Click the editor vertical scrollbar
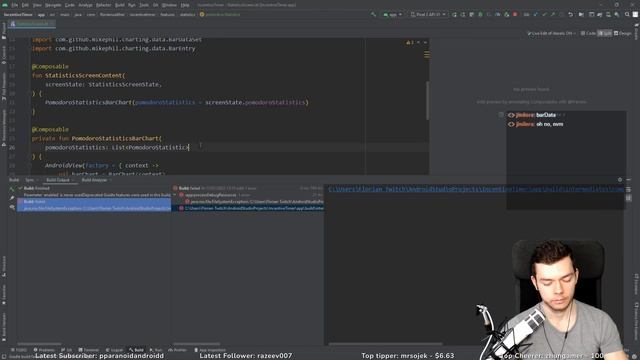Image resolution: width=640 pixels, height=360 pixels. pyautogui.click(x=427, y=100)
